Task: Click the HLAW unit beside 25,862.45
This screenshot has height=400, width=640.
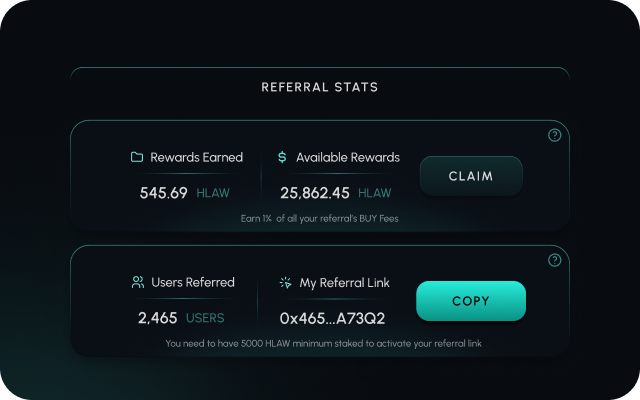Action: pos(375,193)
